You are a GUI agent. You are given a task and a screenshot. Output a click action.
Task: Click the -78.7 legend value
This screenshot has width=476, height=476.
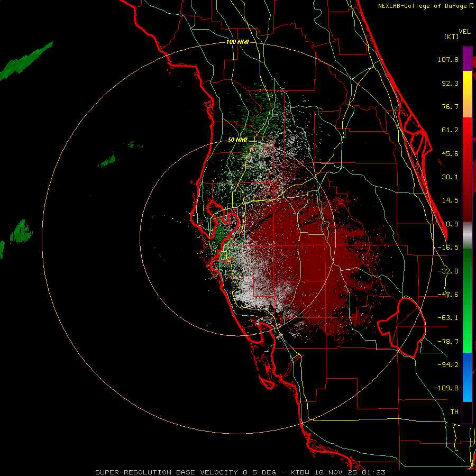(x=448, y=342)
